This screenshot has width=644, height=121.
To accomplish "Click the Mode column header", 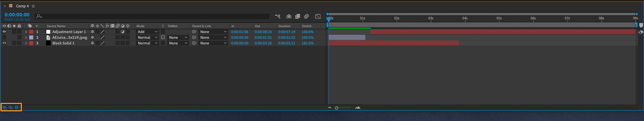I will coord(141,26).
